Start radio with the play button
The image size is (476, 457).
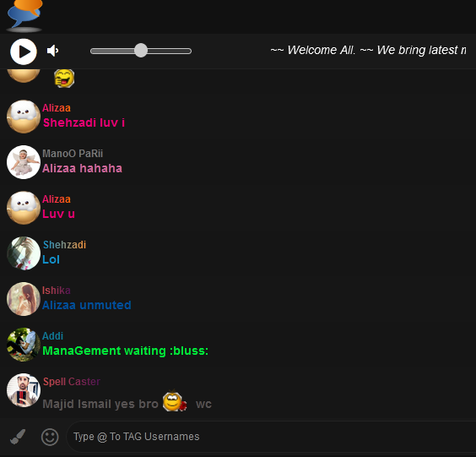tap(24, 52)
